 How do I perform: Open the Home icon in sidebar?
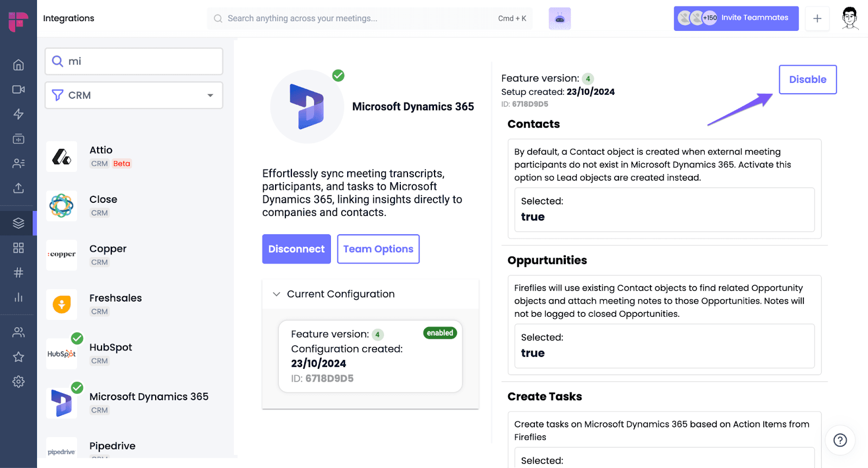[x=18, y=65]
